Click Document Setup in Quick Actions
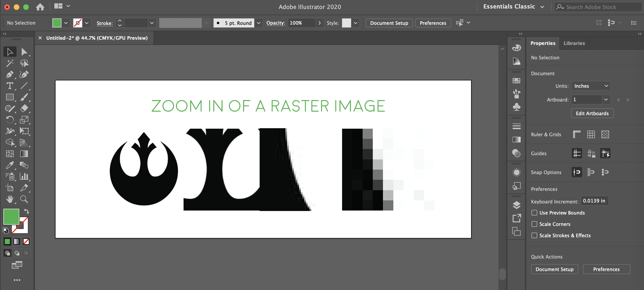Screen dimensions: 644x290 (554, 269)
